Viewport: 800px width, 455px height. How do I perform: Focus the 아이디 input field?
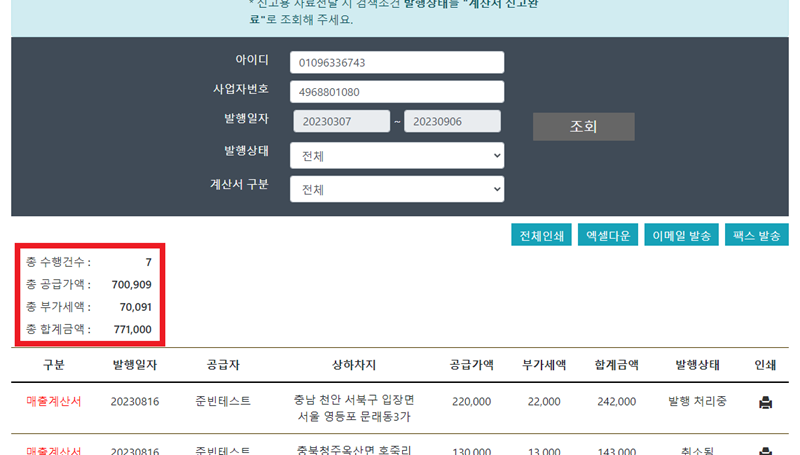(397, 63)
